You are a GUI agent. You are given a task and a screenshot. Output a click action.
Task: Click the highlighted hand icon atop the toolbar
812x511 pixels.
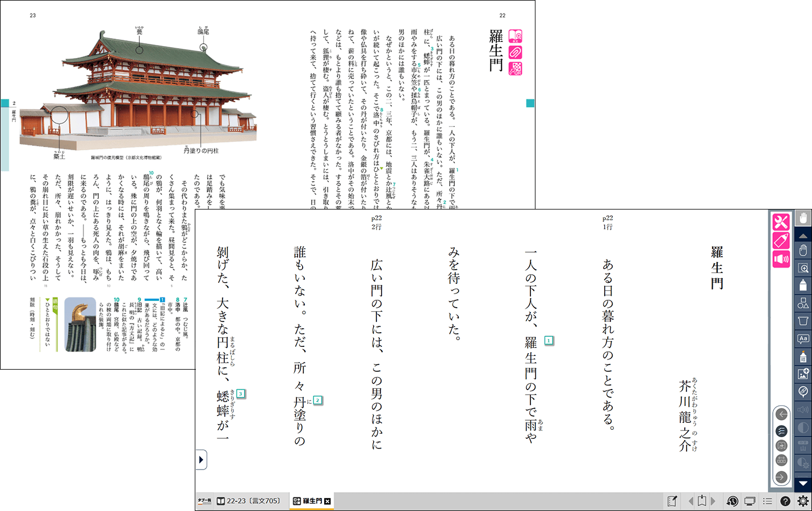(x=803, y=218)
